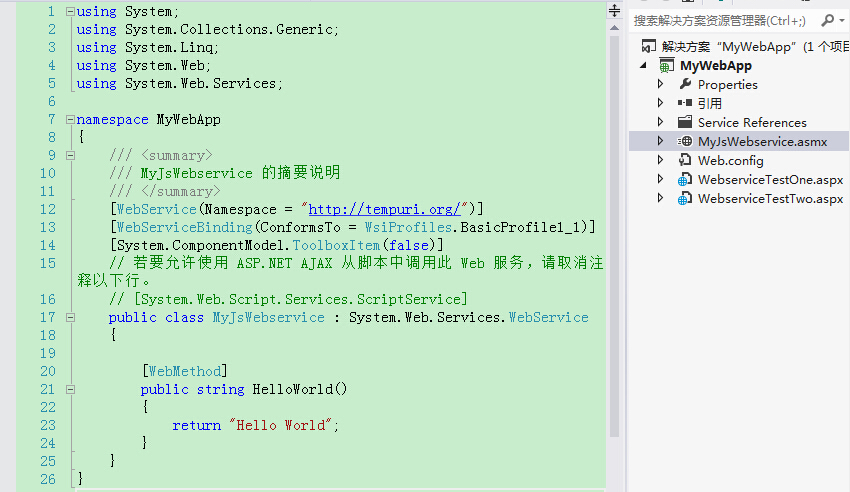The width and height of the screenshot is (850, 492).
Task: Collapse the summary comment block at line 9
Action: tap(70, 156)
